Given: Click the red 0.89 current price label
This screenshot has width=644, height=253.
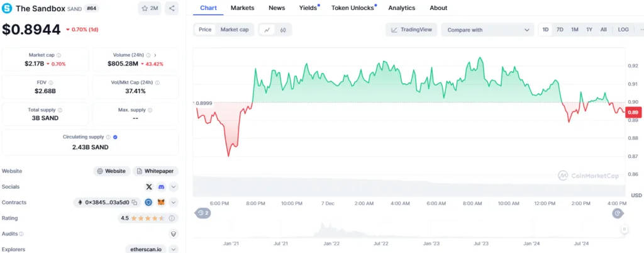Looking at the screenshot, I should [x=633, y=112].
